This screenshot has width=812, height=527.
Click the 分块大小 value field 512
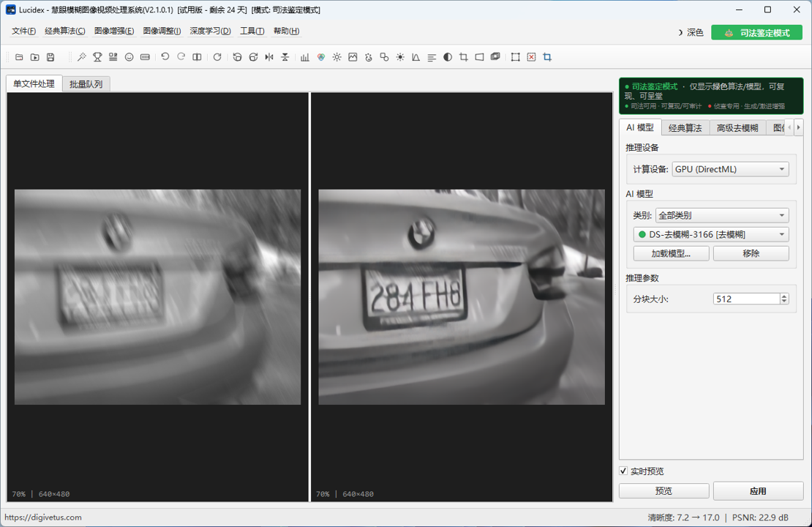tap(746, 299)
